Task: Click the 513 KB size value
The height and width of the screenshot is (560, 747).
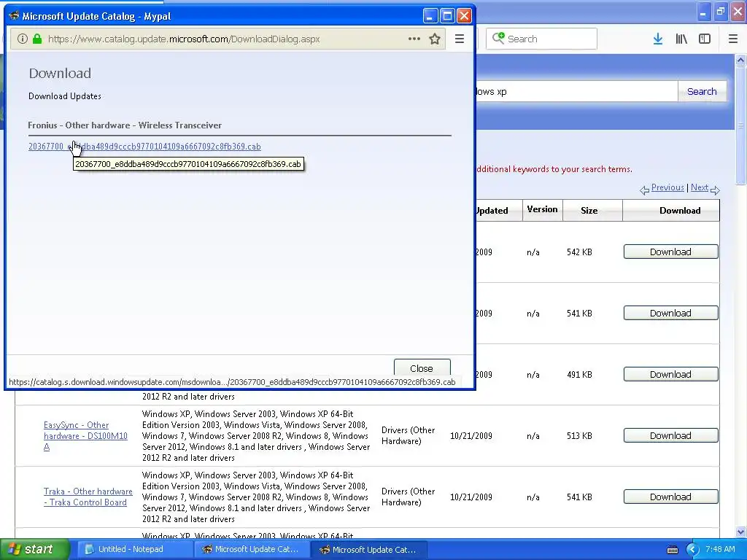Action: pos(579,436)
